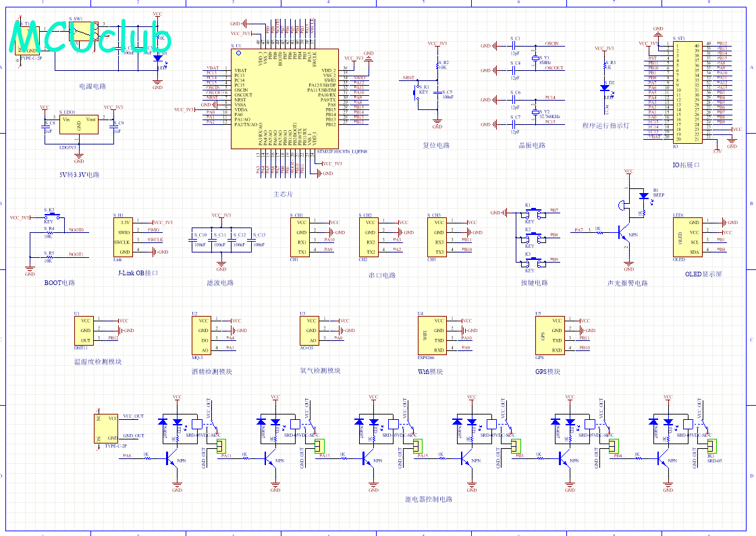
Task: Click the J-Link OB header H1
Action: pos(124,236)
